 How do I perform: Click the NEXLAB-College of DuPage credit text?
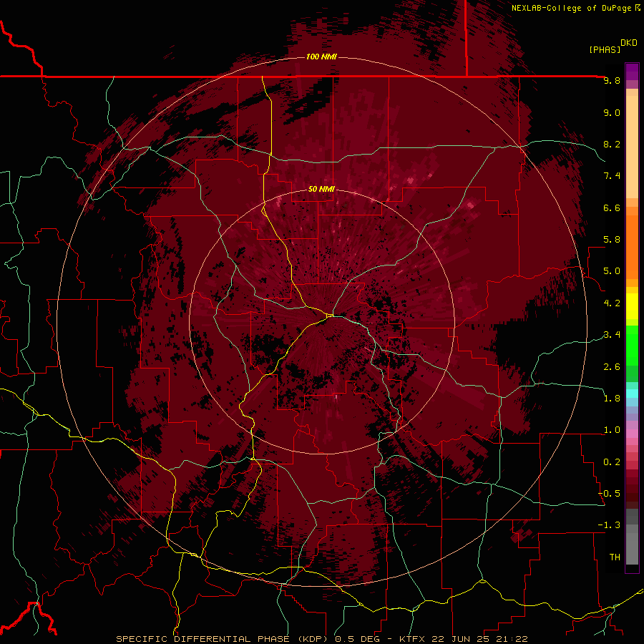click(x=572, y=8)
